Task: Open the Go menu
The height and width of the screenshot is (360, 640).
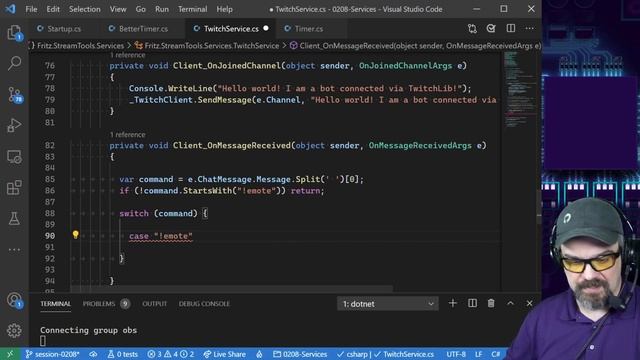Action: pos(140,9)
